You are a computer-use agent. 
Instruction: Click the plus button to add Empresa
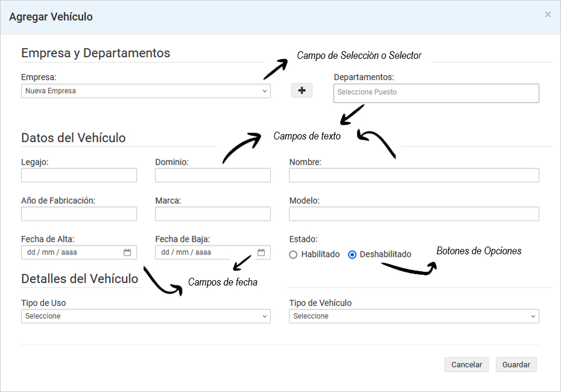pyautogui.click(x=302, y=90)
